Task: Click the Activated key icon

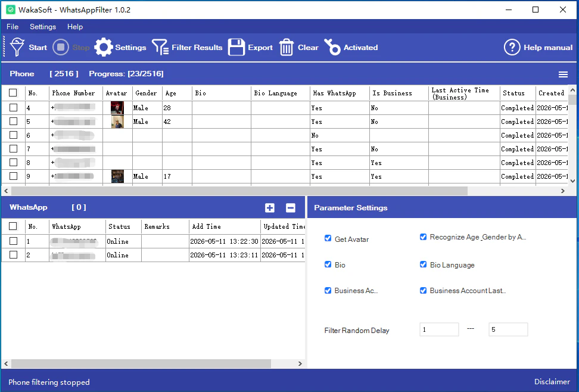Action: [x=332, y=47]
